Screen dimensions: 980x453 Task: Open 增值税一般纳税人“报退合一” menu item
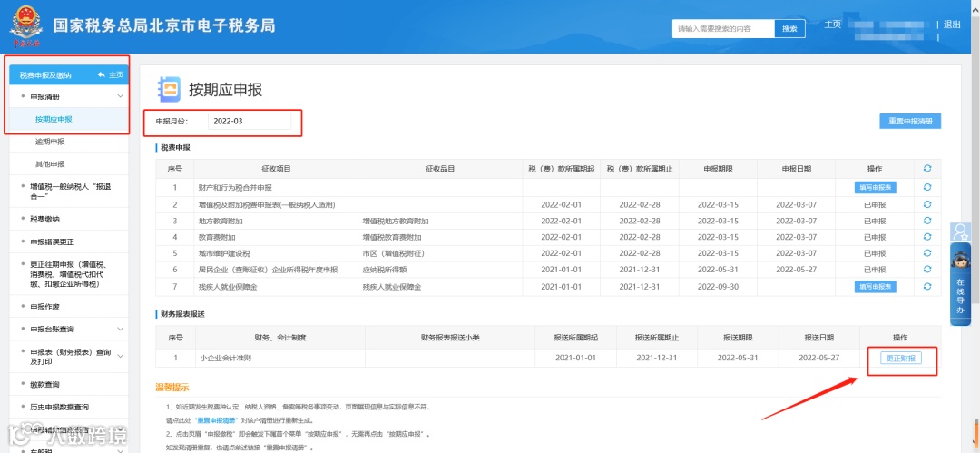(71, 192)
